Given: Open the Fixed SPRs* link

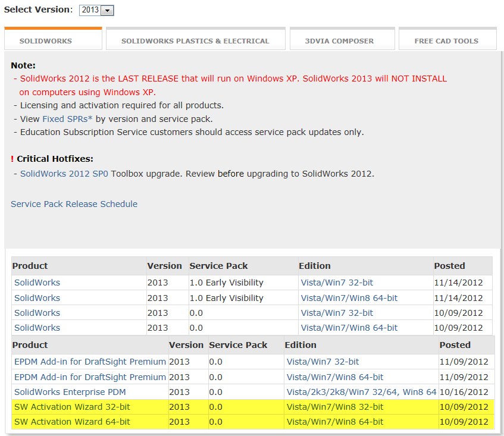Looking at the screenshot, I should click(67, 119).
